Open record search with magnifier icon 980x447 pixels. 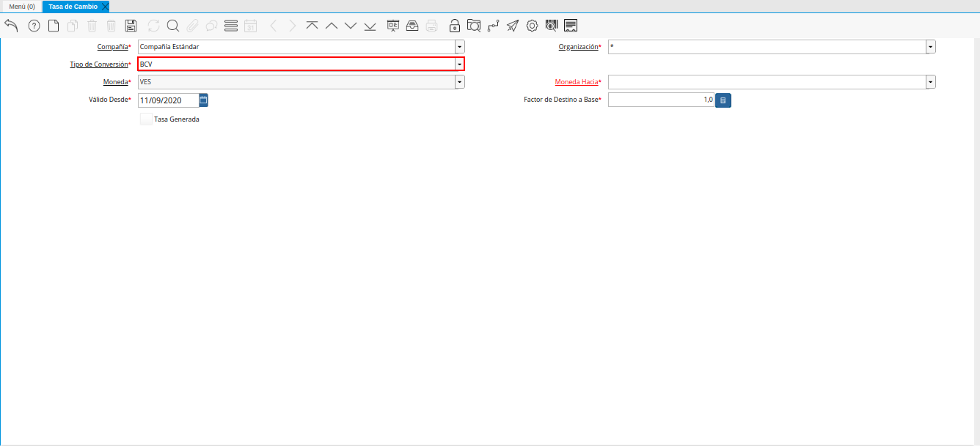(x=173, y=26)
